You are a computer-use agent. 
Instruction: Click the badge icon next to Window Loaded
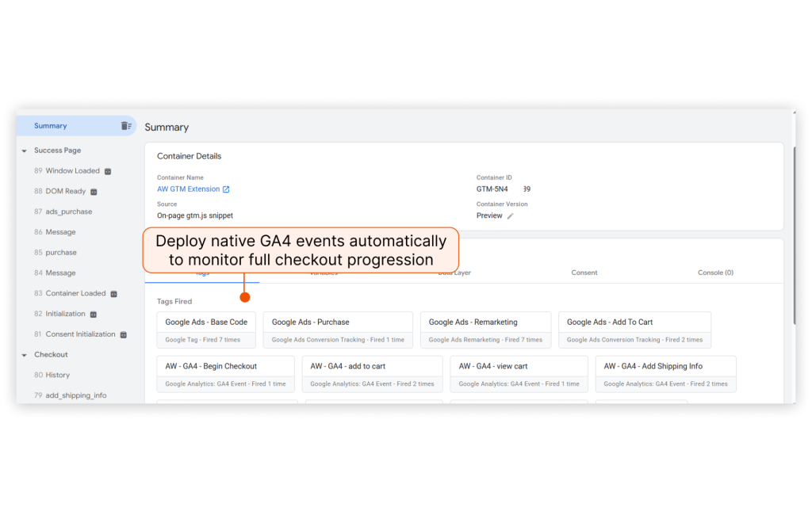coord(108,171)
